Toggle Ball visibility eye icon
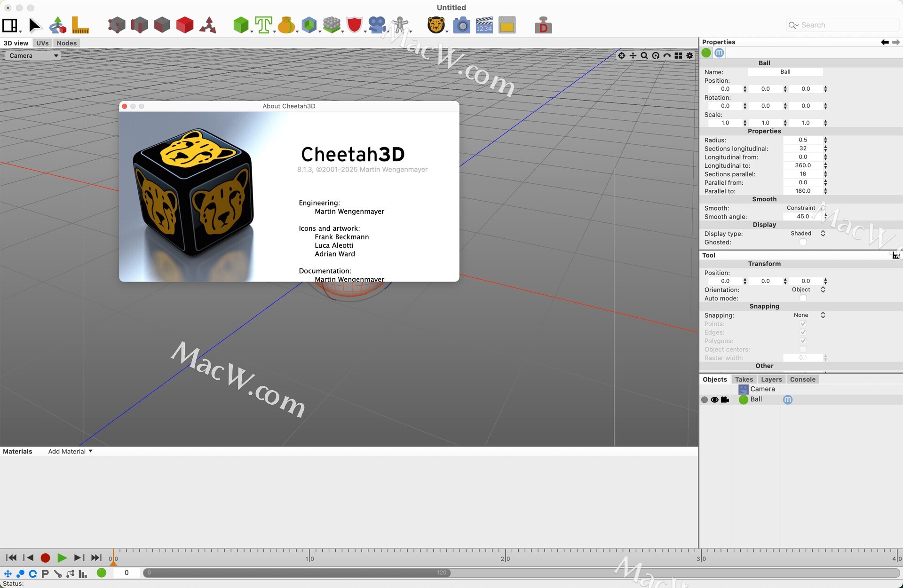The width and height of the screenshot is (903, 588). tap(714, 400)
